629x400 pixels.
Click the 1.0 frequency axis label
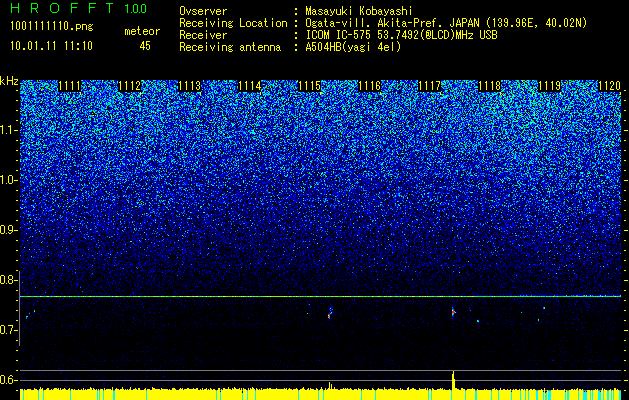9,180
